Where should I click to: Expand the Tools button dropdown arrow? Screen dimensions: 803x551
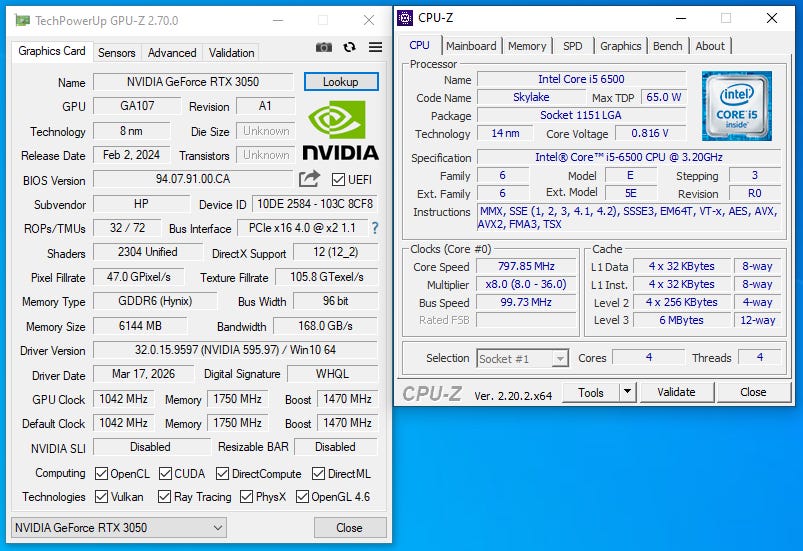tap(627, 393)
